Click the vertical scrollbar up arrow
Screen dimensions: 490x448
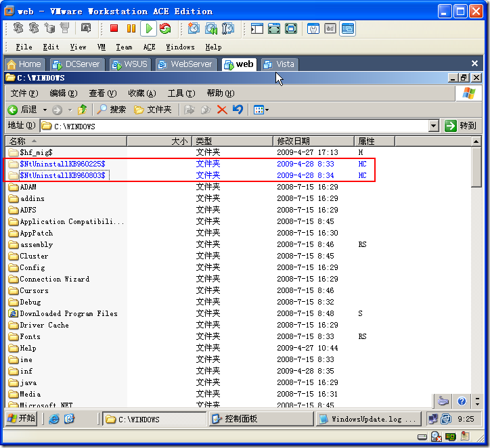click(476, 141)
